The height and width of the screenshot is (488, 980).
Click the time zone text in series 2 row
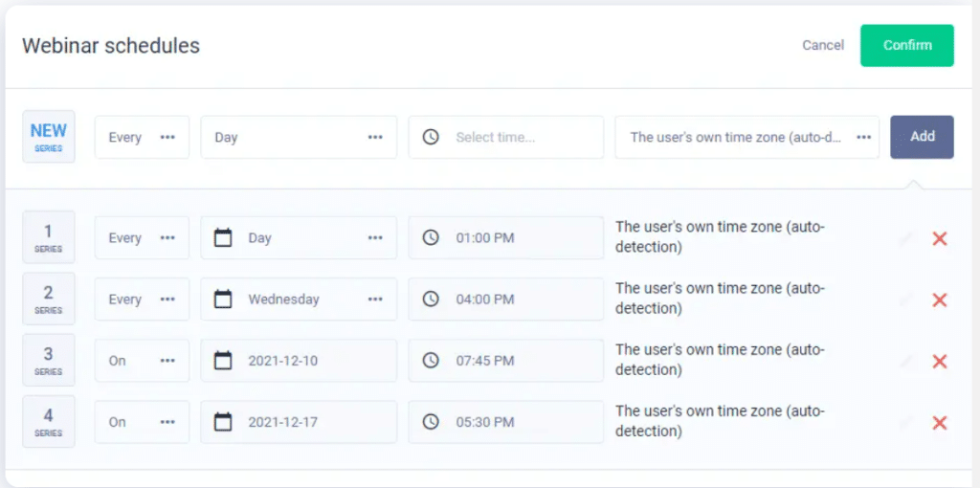[720, 298]
